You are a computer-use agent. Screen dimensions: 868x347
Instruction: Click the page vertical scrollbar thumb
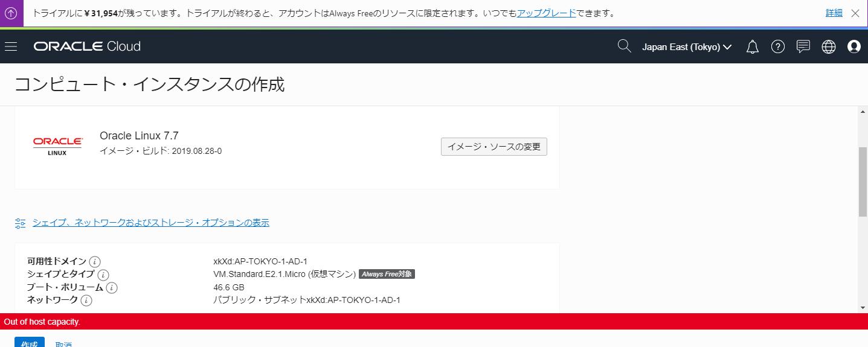click(x=863, y=181)
